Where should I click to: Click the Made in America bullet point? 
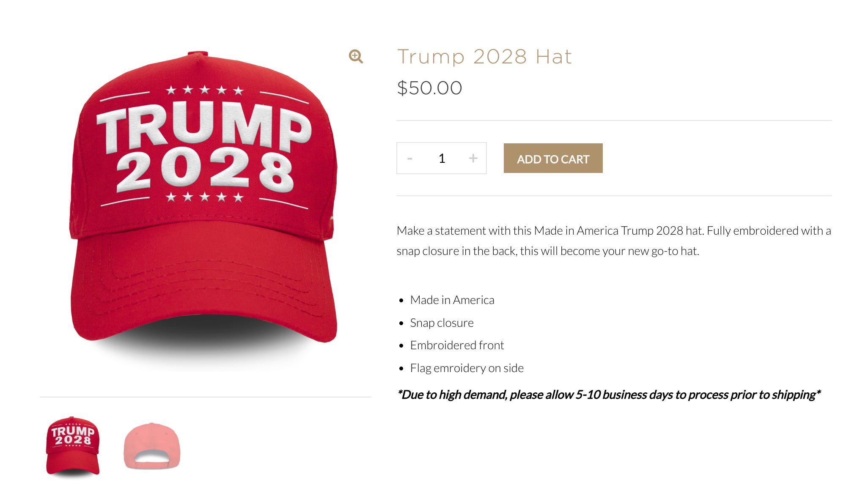tap(452, 300)
